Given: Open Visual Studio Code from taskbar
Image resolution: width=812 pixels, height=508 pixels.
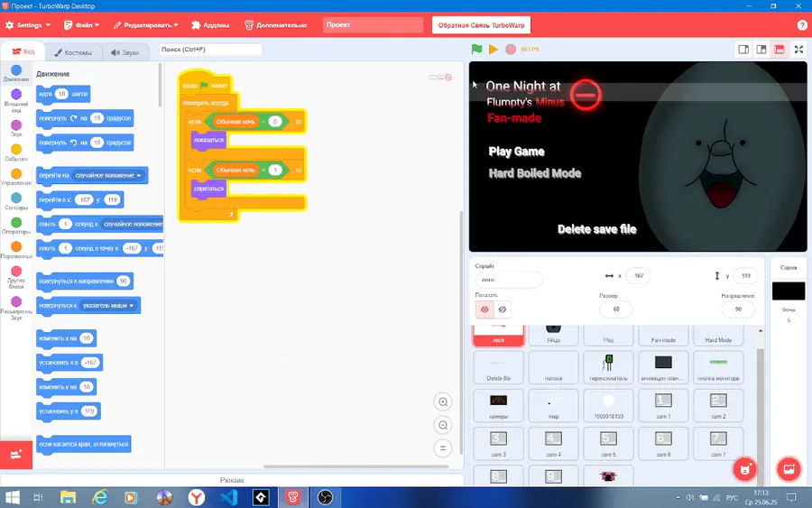Looking at the screenshot, I should [x=228, y=498].
